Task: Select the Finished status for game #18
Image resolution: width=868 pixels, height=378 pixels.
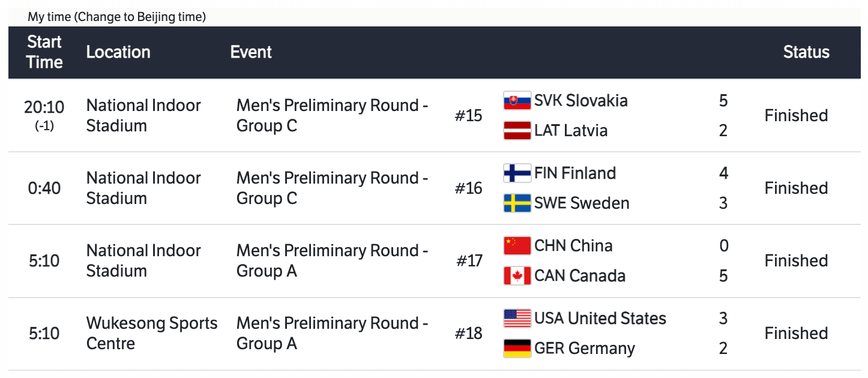Action: point(796,334)
